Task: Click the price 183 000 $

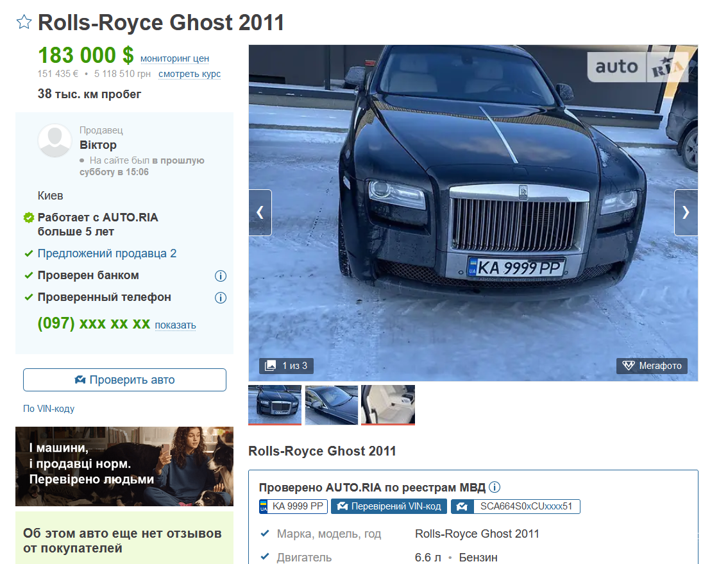Action: pos(86,55)
